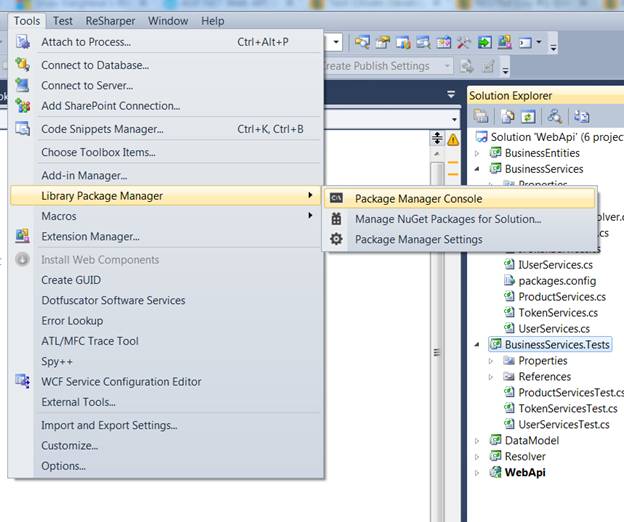
Task: Select UserServicesTest.cs file
Action: tap(564, 425)
